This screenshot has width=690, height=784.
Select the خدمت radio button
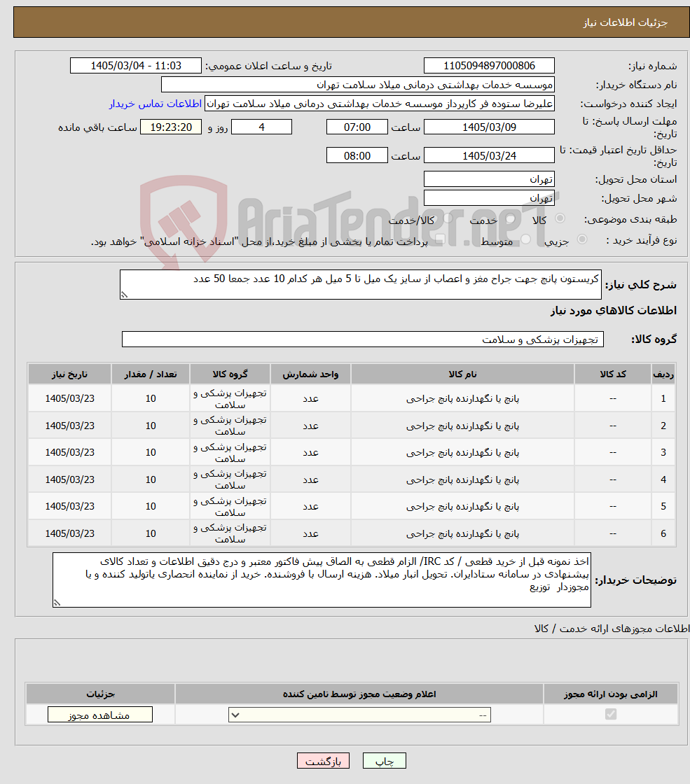[511, 218]
